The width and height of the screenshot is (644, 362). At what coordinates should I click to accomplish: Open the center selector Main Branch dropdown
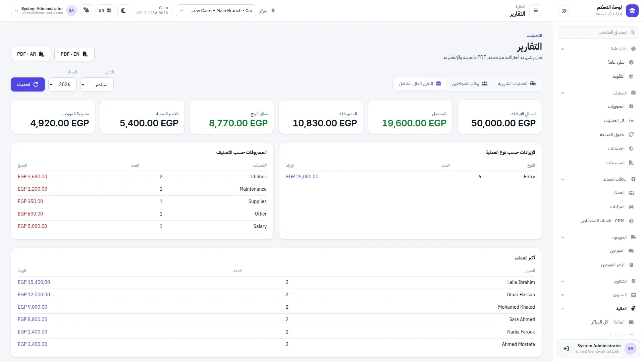[x=216, y=11]
